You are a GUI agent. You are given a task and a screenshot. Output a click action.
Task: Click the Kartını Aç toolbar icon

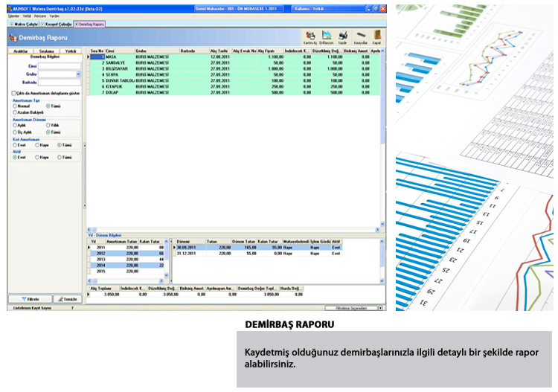point(310,36)
